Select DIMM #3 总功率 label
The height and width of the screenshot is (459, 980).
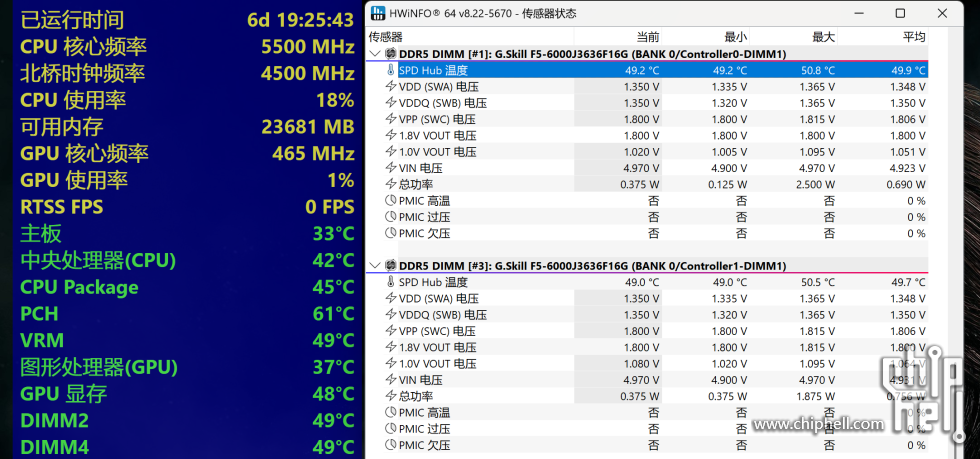[416, 396]
